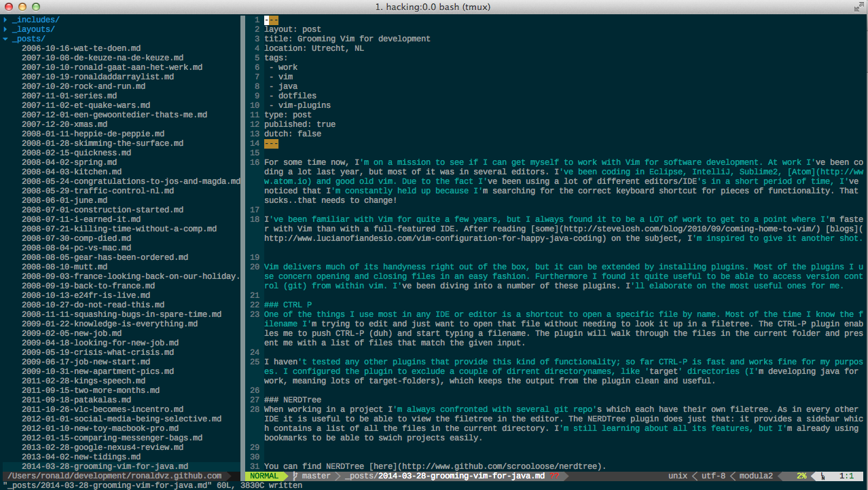Open 2007-11-02-et-quake-wars.md

click(86, 105)
